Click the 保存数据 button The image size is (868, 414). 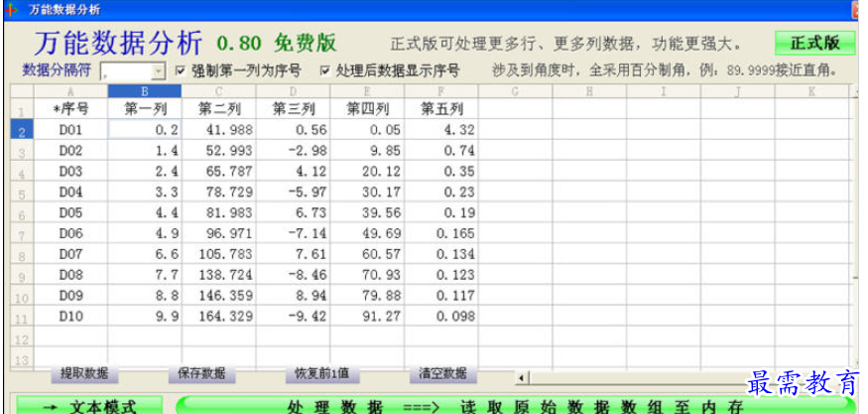click(201, 373)
